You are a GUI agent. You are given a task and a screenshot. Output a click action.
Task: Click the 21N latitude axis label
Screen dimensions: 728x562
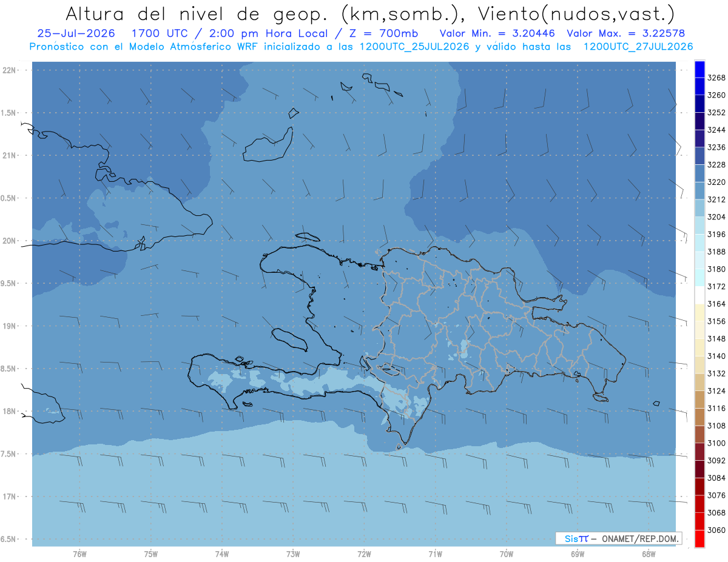[x=10, y=155]
